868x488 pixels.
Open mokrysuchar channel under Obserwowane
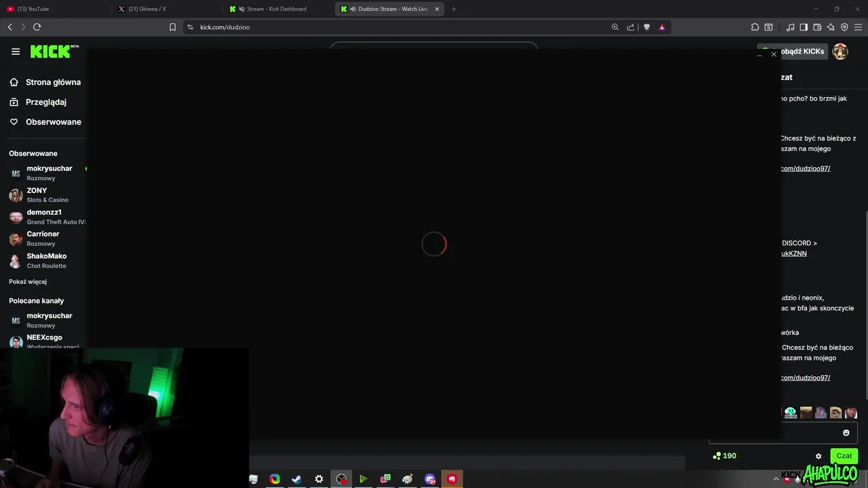(47, 173)
